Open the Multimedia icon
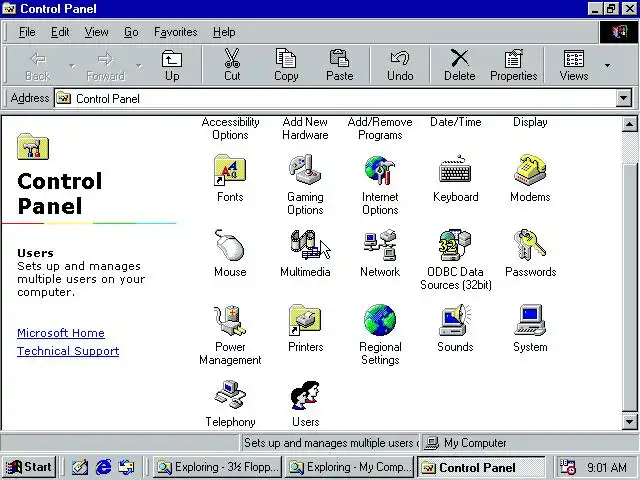 point(305,245)
